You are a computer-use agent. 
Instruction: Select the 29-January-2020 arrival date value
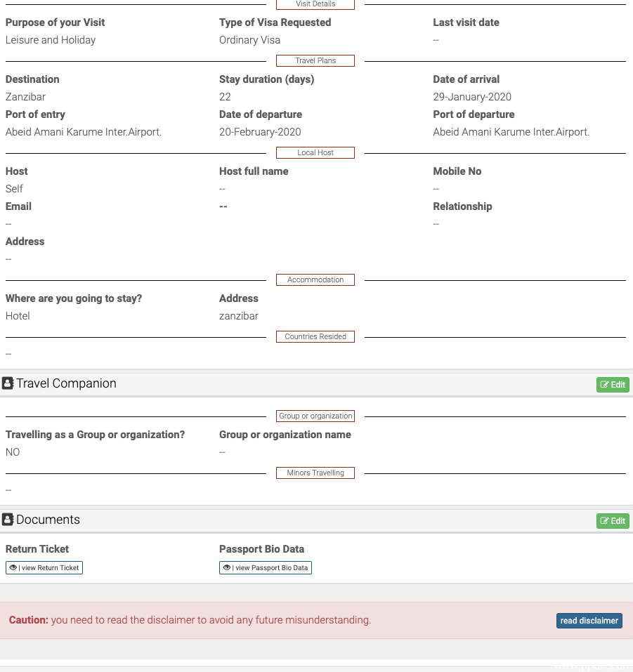472,97
